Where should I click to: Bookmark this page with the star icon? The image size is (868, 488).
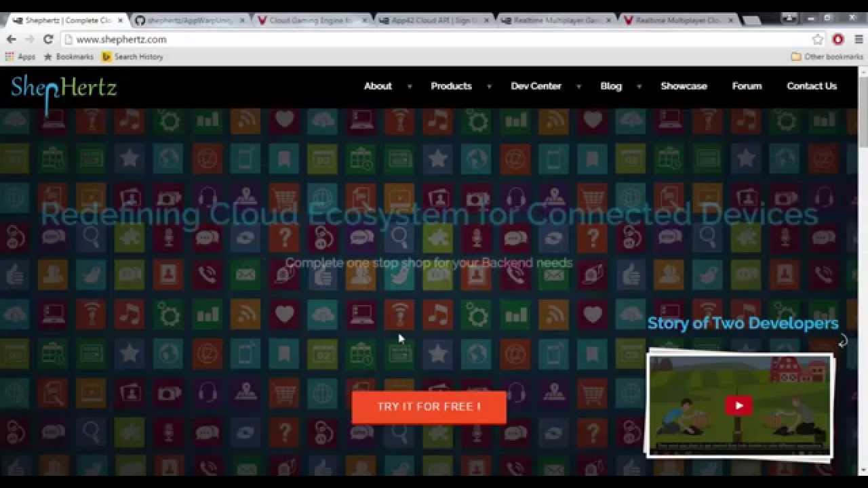[x=818, y=39]
